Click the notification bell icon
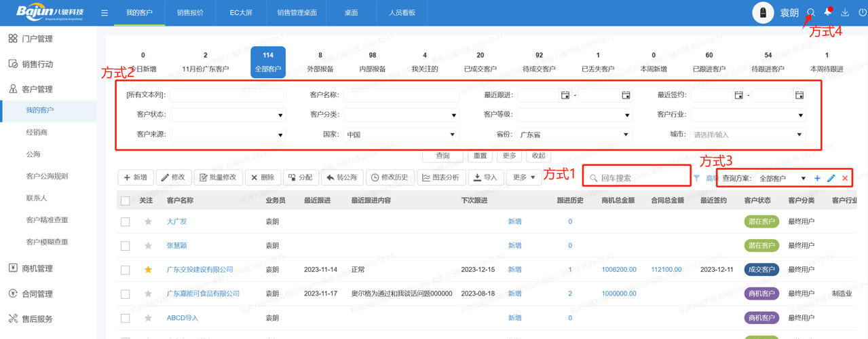Viewport: 868px width, 339px height. coord(827,13)
